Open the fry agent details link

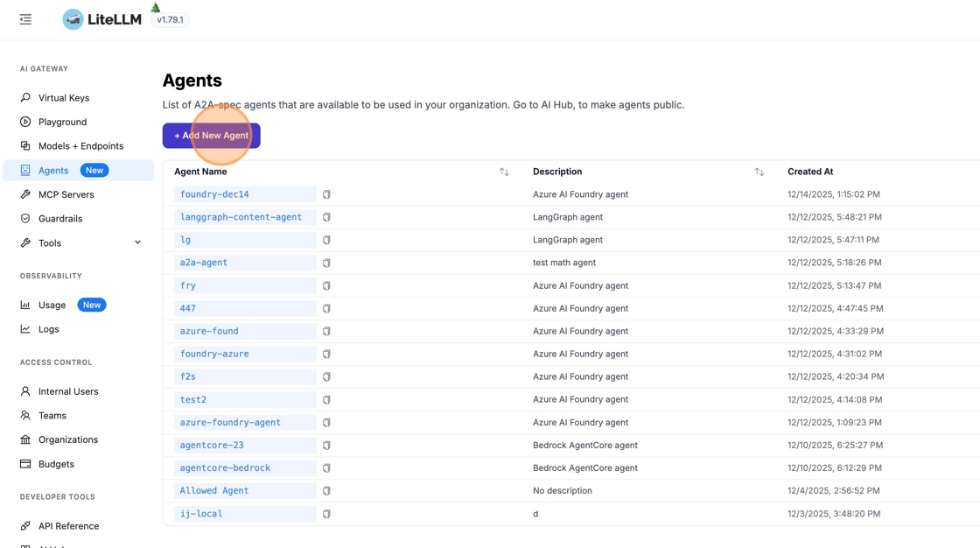pos(188,285)
